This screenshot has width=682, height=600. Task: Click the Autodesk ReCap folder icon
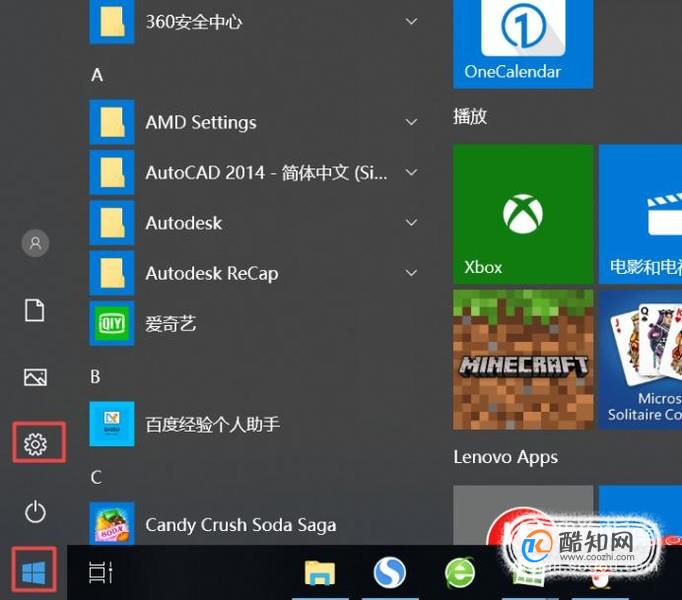point(112,273)
